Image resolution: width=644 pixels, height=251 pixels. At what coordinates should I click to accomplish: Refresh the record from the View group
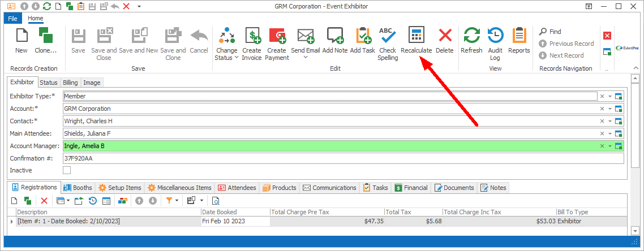pos(471,40)
